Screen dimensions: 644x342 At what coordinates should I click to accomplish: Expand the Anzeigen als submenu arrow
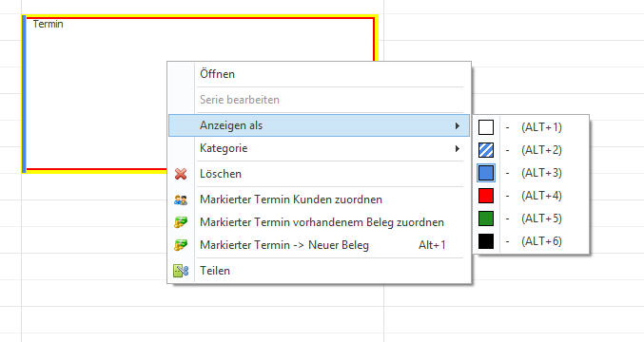458,125
